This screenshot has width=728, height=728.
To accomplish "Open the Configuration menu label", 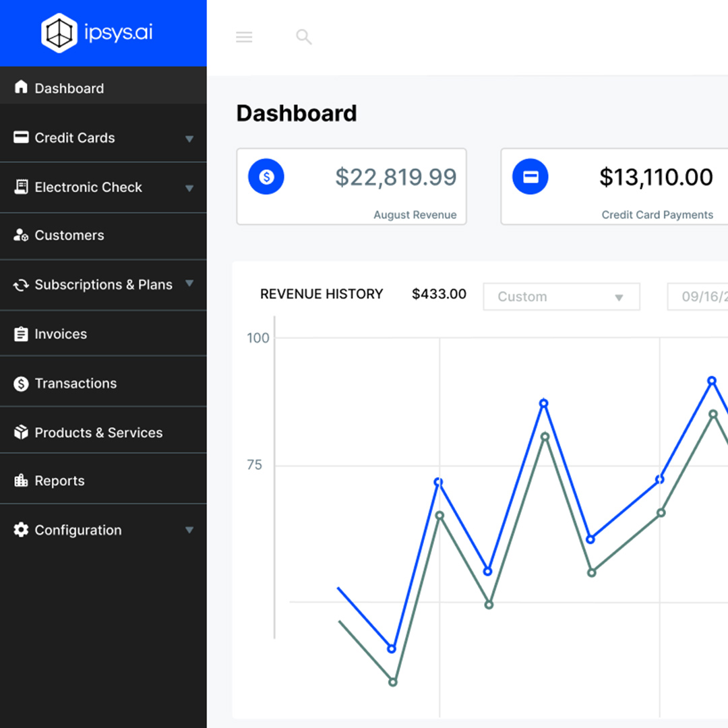I will (x=78, y=530).
